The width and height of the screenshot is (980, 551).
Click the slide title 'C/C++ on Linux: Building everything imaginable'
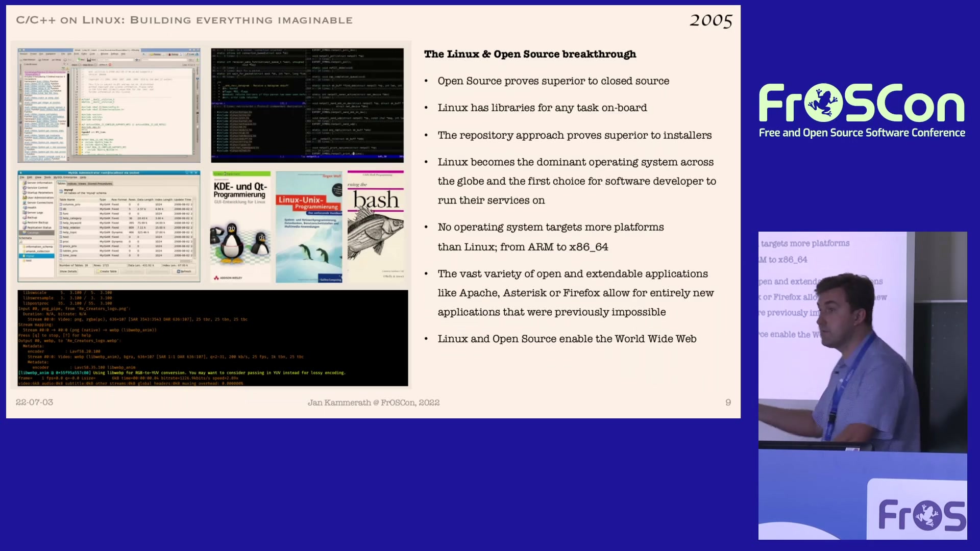(184, 20)
